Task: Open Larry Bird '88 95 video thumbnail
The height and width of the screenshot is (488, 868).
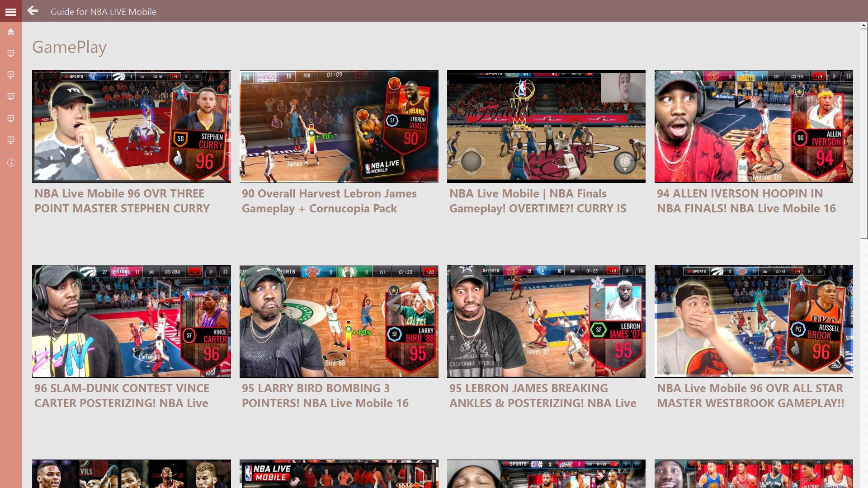Action: pyautogui.click(x=339, y=321)
